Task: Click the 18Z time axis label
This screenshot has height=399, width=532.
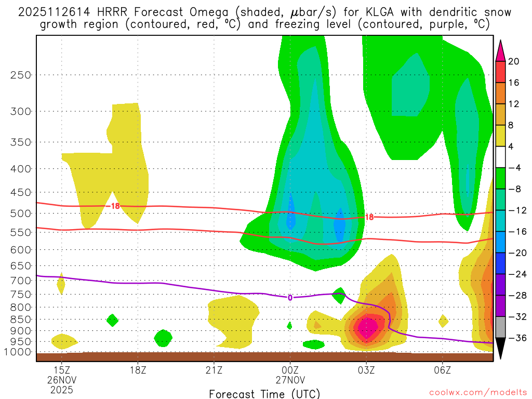Action: coord(138,370)
